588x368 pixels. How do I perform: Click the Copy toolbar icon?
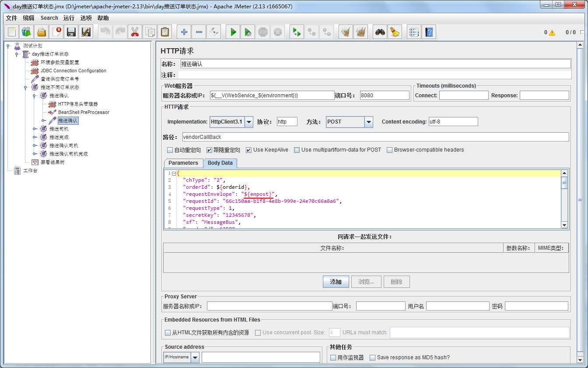tap(150, 32)
